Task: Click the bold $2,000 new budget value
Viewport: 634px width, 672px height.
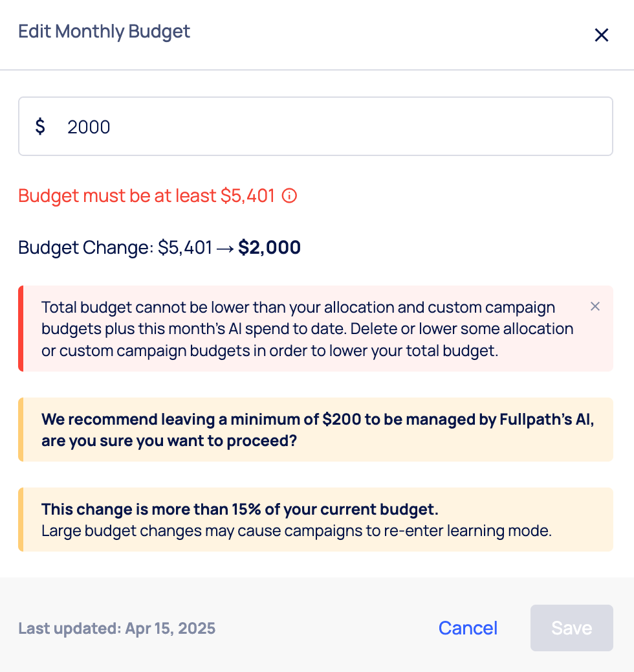Action: point(269,248)
